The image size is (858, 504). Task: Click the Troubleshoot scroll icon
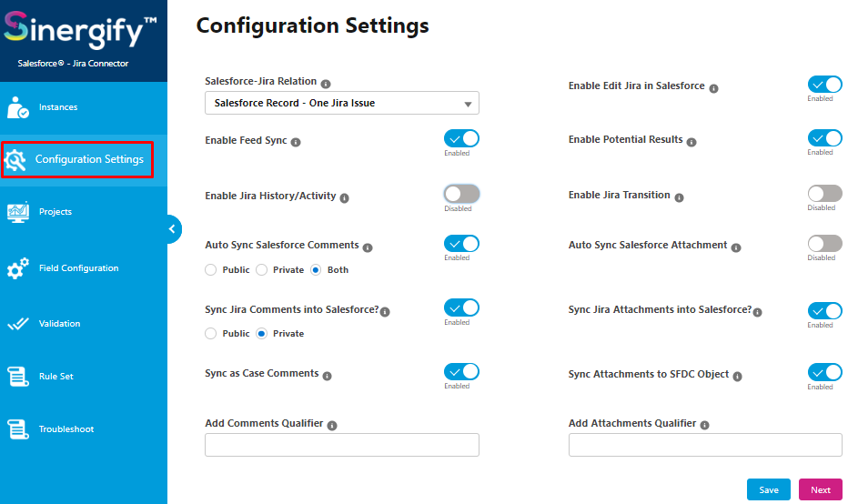[x=18, y=429]
